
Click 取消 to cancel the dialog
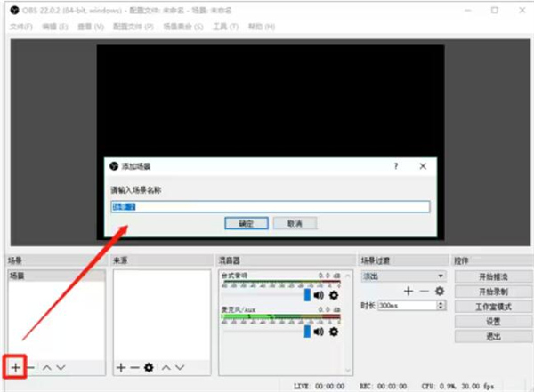tap(295, 224)
